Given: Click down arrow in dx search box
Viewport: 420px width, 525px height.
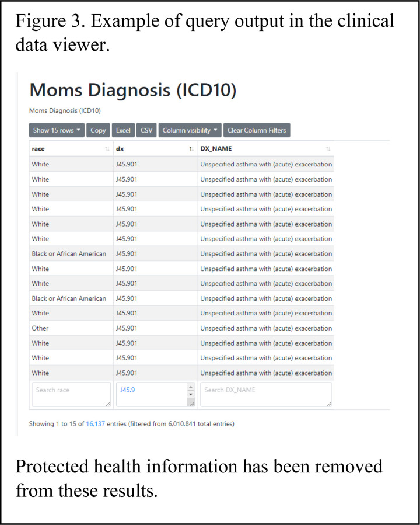Looking at the screenshot, I should pyautogui.click(x=191, y=394).
